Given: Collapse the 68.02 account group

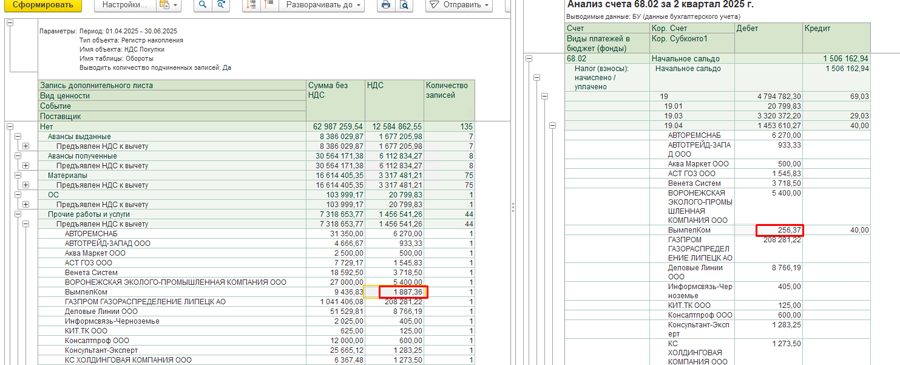Looking at the screenshot, I should coord(529,59).
